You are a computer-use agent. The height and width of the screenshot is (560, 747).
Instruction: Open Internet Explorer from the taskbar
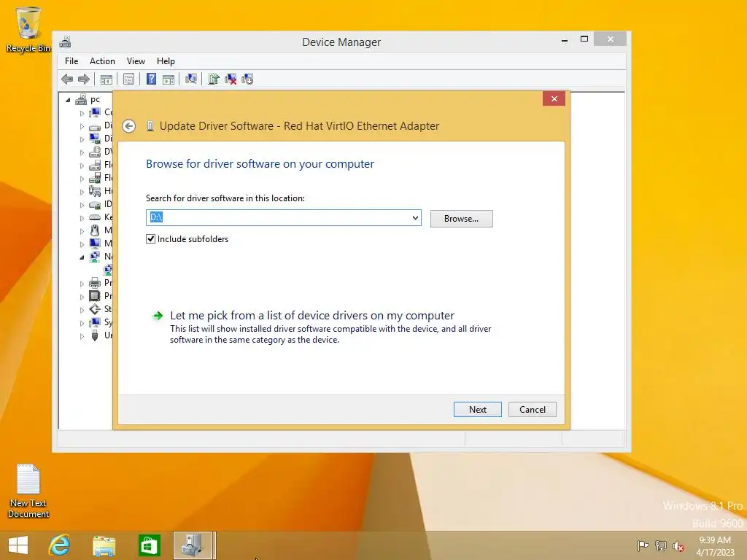[x=60, y=545]
